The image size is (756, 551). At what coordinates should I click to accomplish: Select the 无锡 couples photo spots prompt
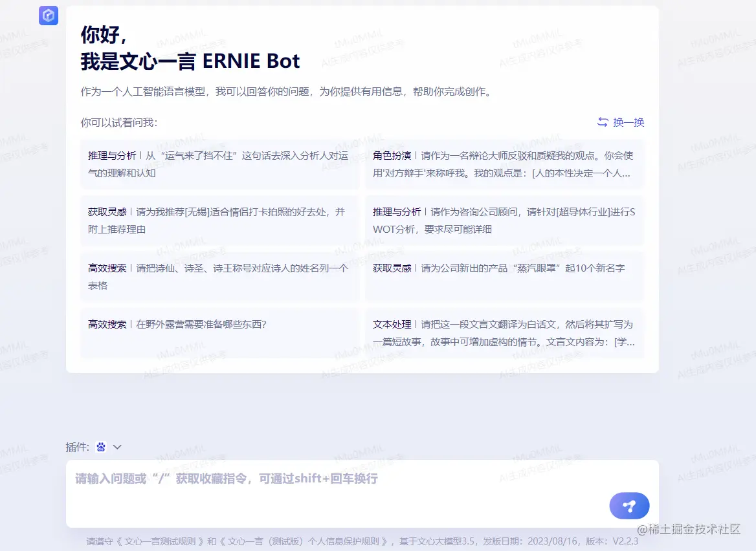(x=219, y=221)
